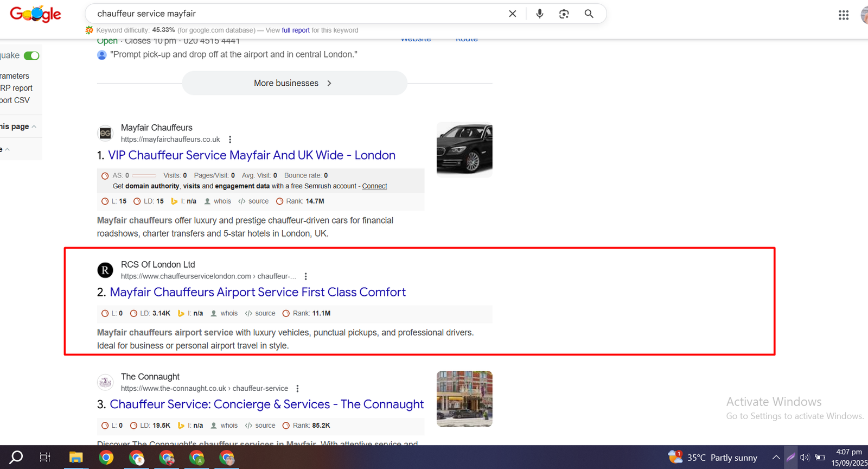Expand the More businesses list
Image resolution: width=868 pixels, height=469 pixels.
point(294,83)
